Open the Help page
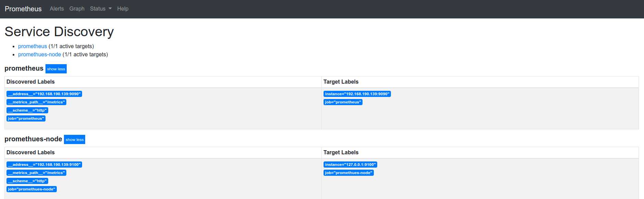 tap(123, 9)
